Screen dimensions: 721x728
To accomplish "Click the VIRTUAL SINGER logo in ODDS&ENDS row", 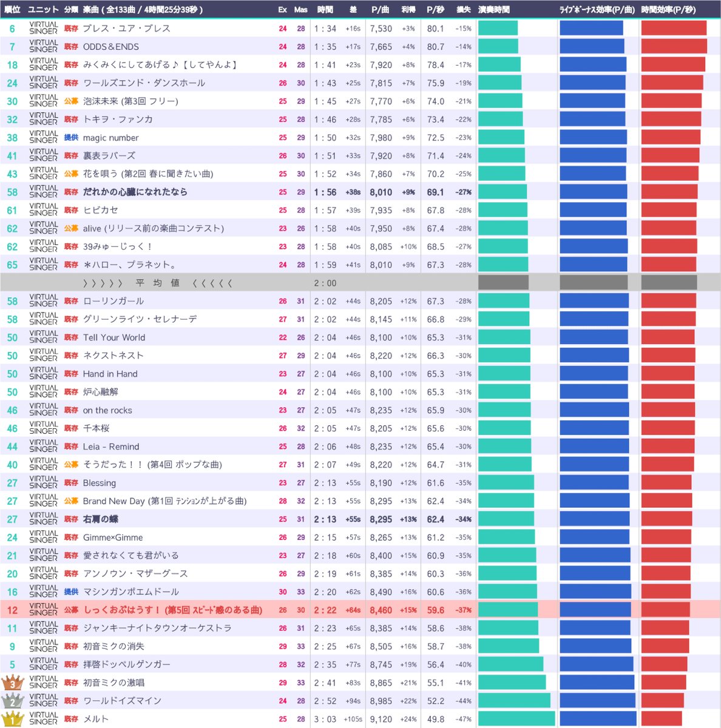I will coord(44,46).
